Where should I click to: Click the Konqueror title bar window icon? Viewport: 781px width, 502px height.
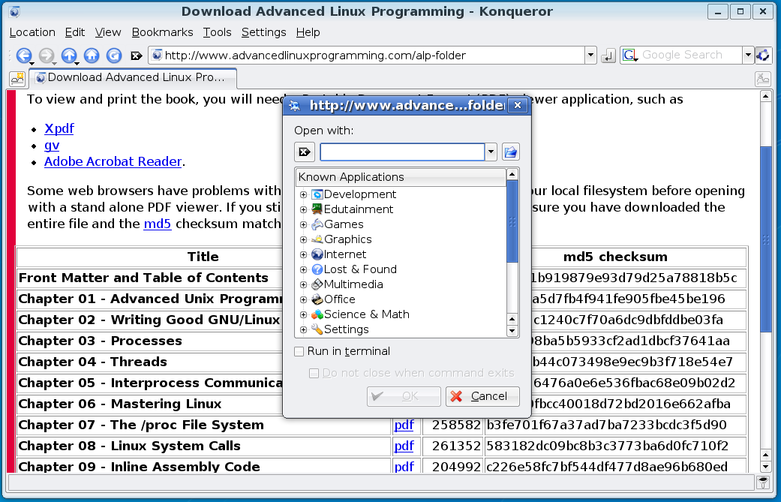coord(15,11)
